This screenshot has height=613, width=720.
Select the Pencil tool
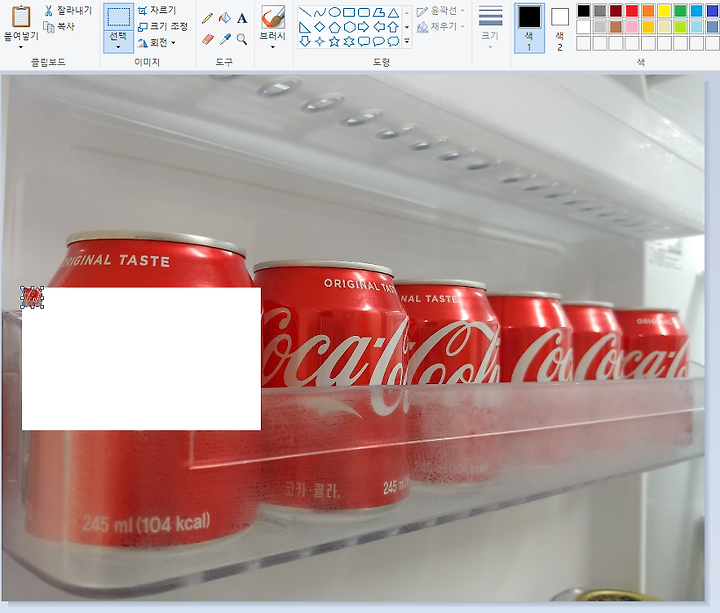pos(207,18)
